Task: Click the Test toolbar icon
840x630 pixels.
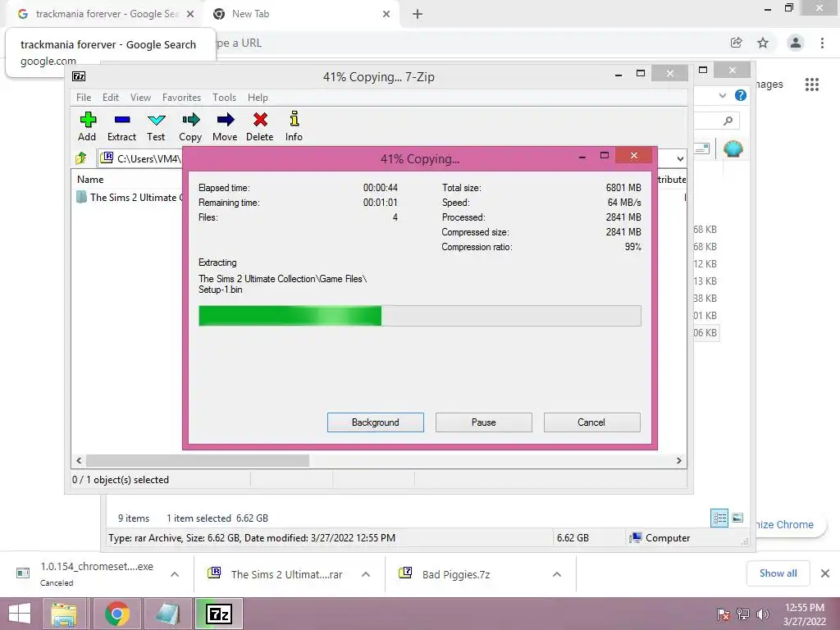Action: 157,120
